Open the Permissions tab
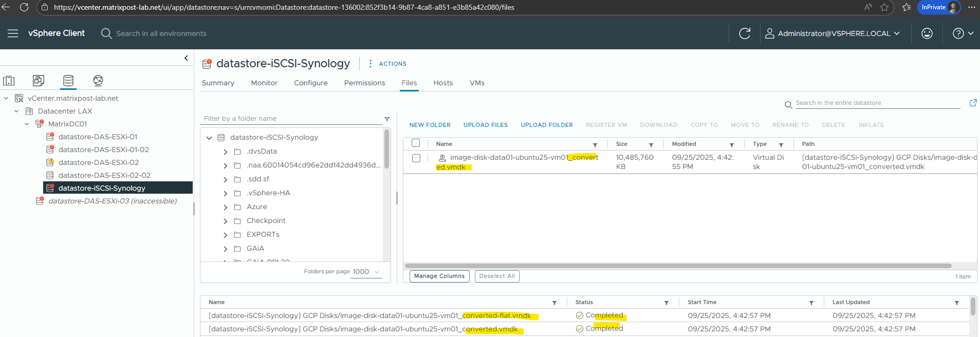Viewport: 980px width, 337px height. point(364,83)
